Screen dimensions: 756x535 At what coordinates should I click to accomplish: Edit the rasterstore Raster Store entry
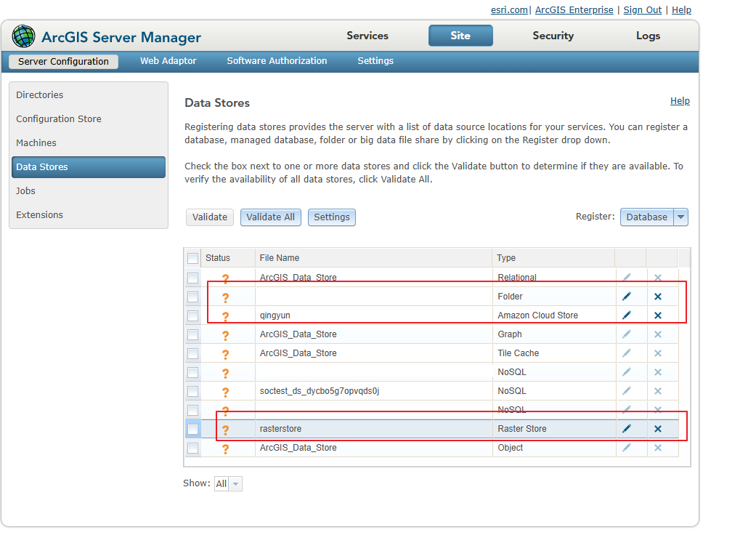click(x=626, y=428)
